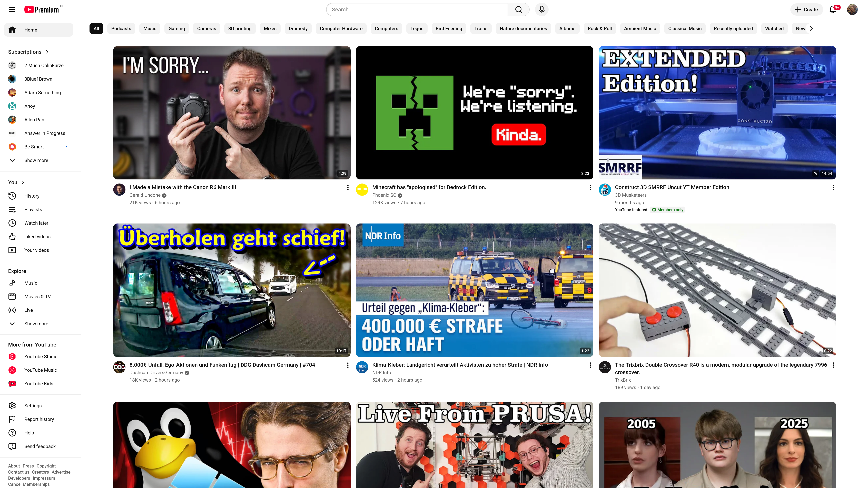Click the search magnifier button
Image resolution: width=868 pixels, height=488 pixels.
519,9
